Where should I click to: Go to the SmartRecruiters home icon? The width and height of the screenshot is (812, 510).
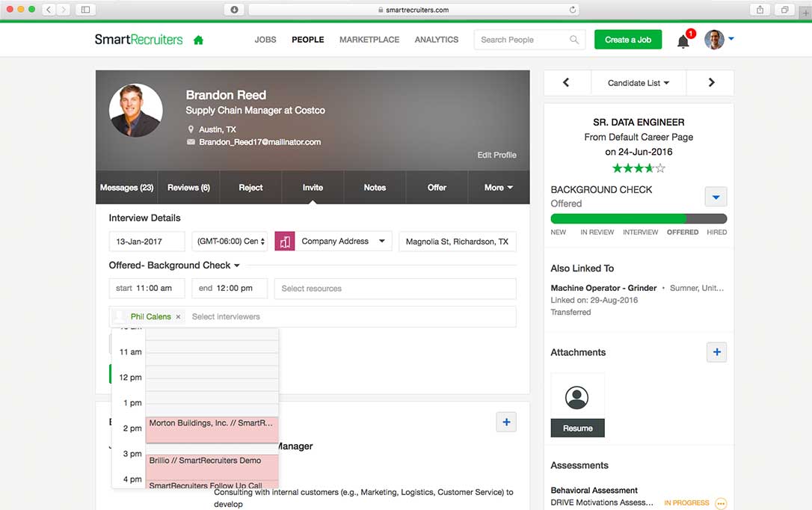pos(198,40)
